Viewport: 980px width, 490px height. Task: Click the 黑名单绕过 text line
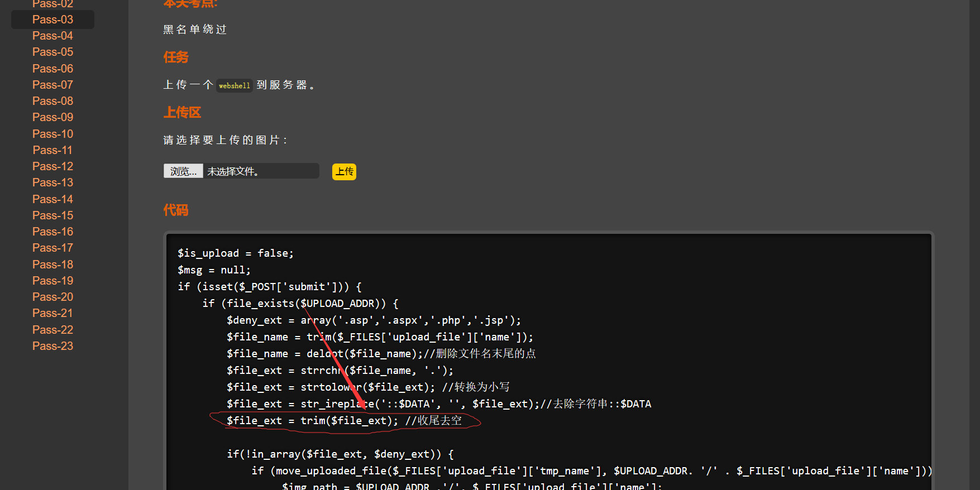coord(195,29)
